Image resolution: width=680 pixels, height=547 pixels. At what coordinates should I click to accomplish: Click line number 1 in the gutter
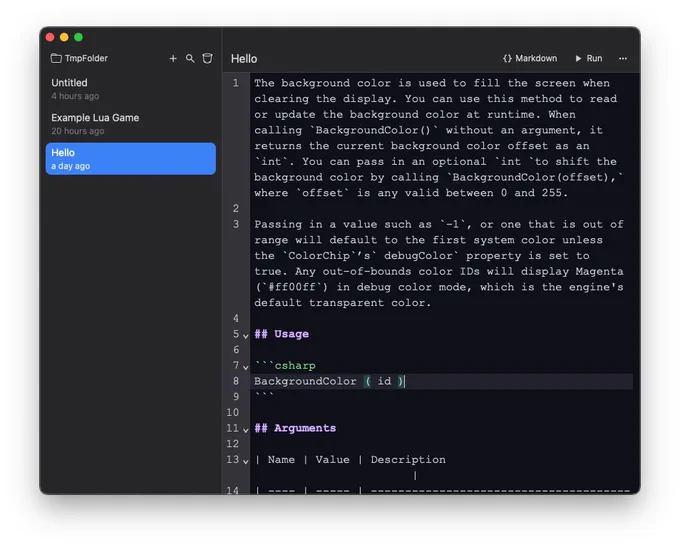(235, 83)
